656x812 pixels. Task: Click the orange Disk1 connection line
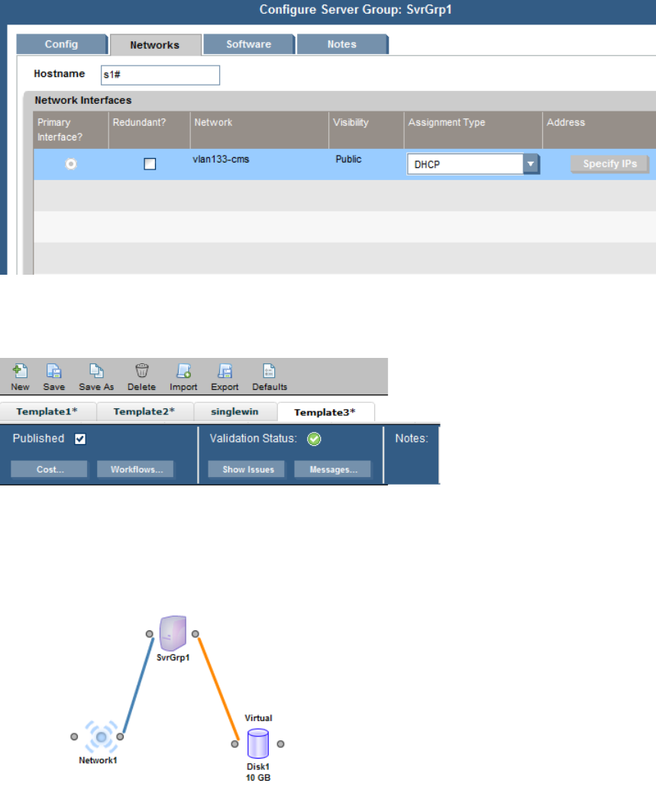[x=218, y=688]
